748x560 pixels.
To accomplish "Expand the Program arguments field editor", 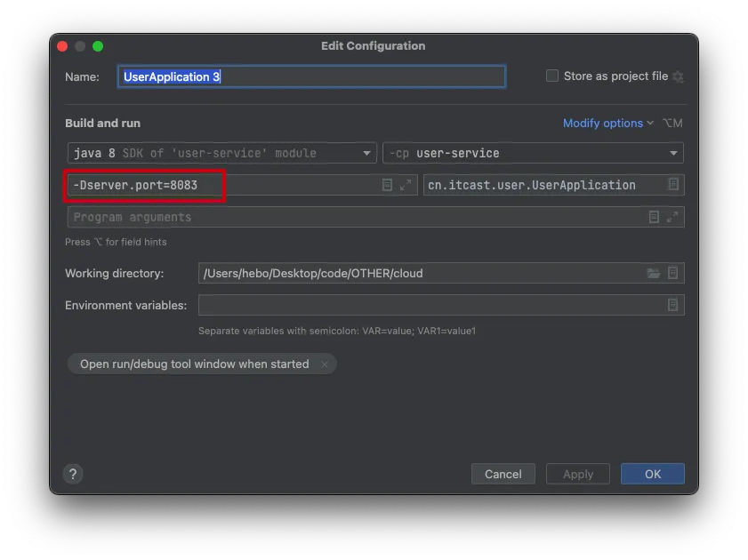I will (x=672, y=217).
